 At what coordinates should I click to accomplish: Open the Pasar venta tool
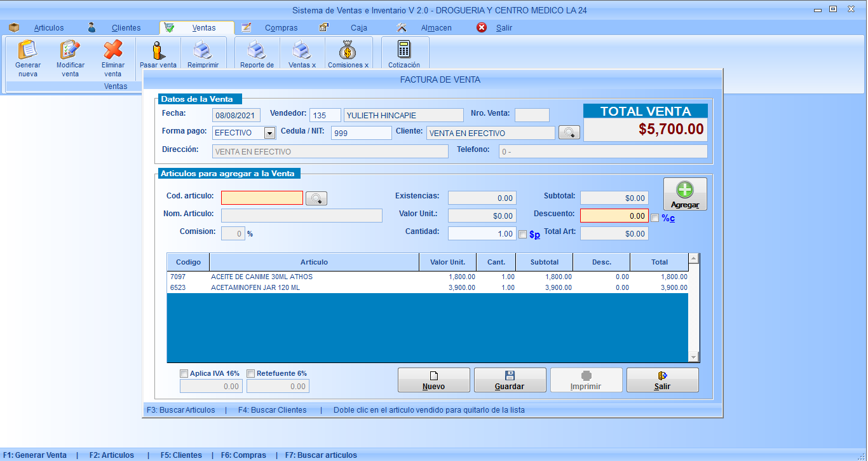[158, 51]
